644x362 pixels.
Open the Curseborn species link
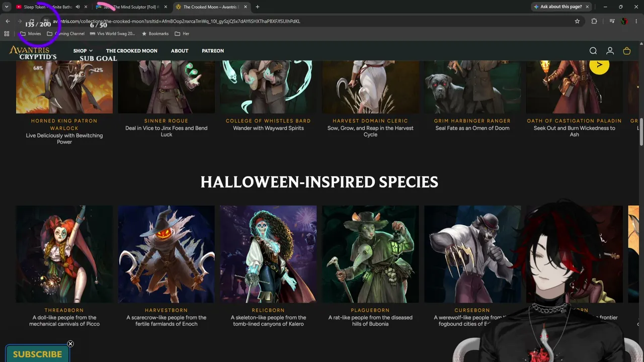pos(472,310)
